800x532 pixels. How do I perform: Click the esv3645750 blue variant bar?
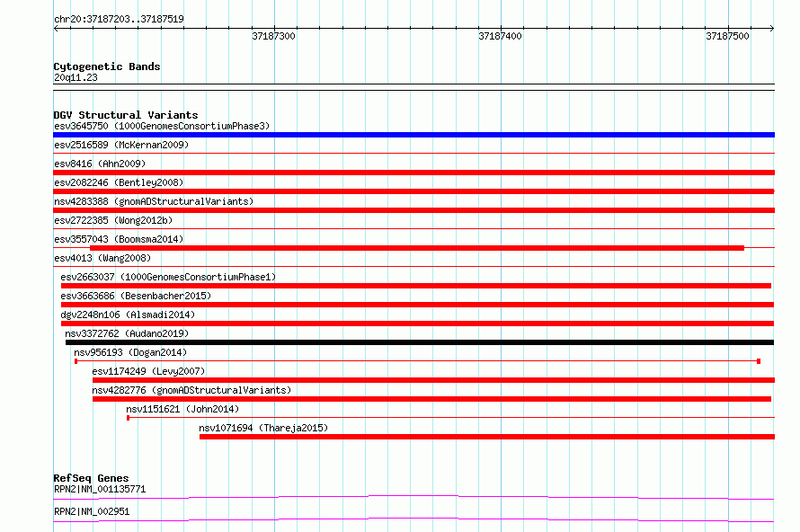point(413,135)
